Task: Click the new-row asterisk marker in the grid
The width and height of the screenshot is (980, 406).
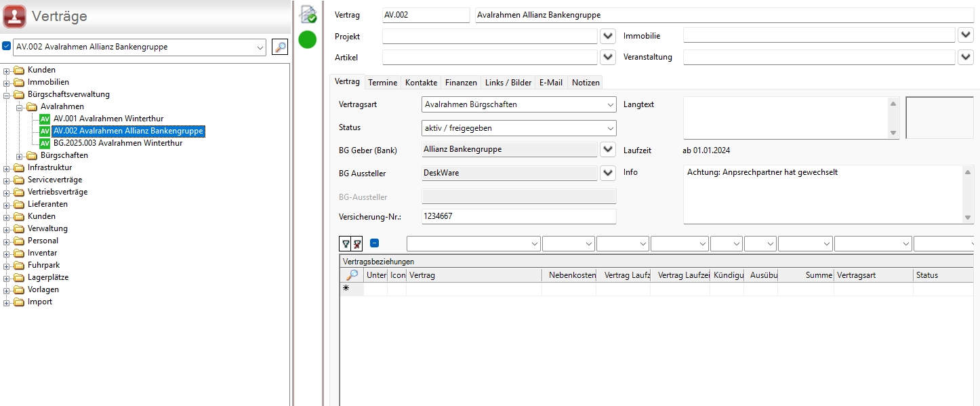Action: click(346, 288)
